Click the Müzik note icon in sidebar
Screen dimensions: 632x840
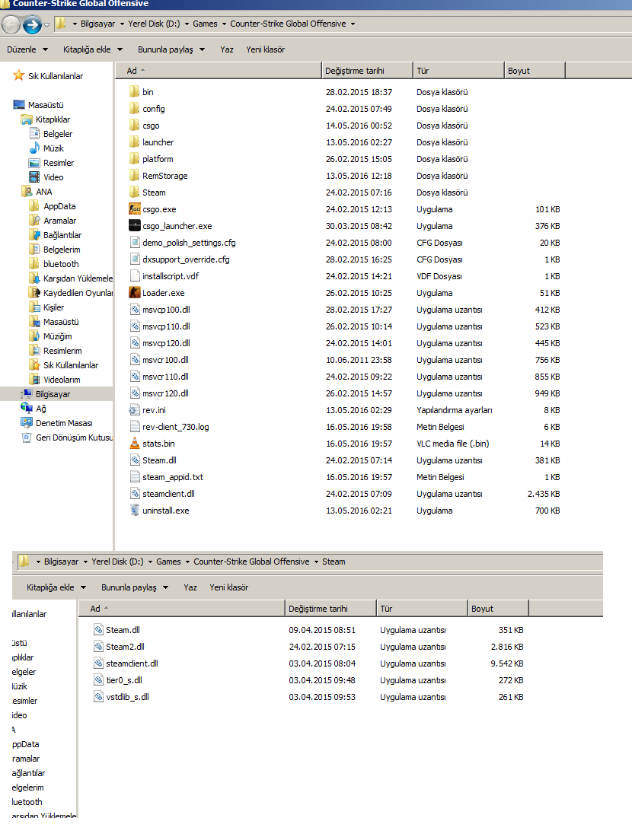point(34,148)
